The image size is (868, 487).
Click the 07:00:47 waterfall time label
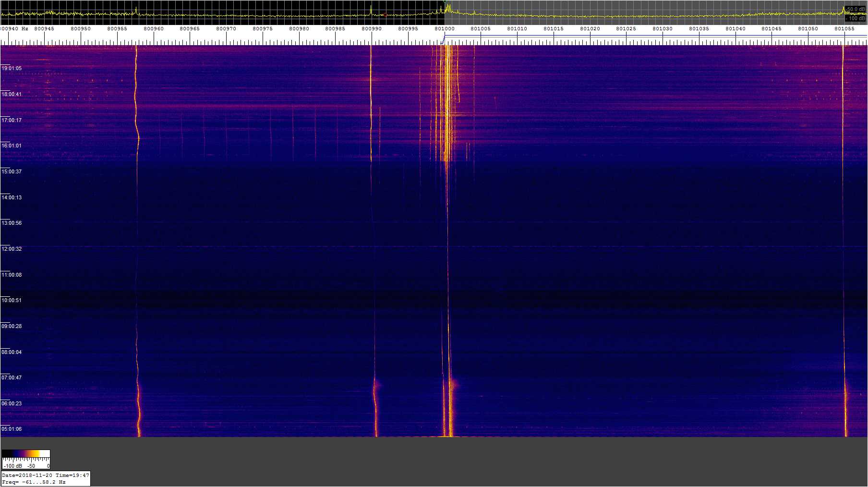point(12,378)
